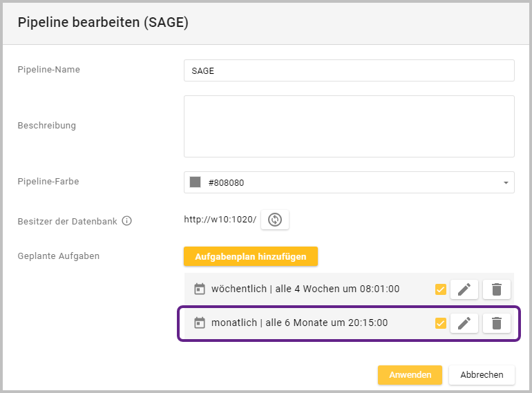This screenshot has width=532, height=393.
Task: Click the gray #808080 color swatch
Action: (x=196, y=182)
